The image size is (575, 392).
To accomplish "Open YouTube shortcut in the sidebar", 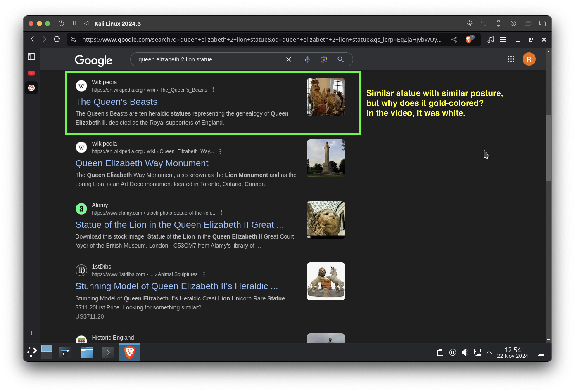I will click(31, 73).
